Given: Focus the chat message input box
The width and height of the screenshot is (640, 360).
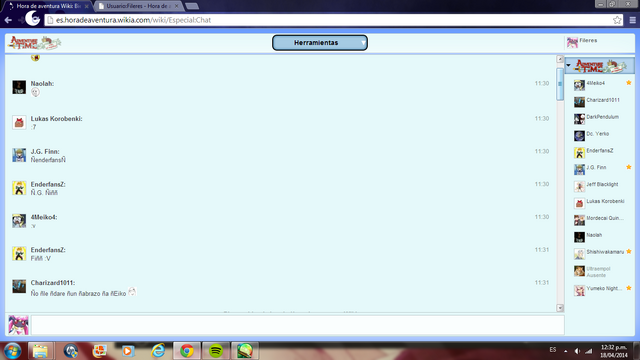Looking at the screenshot, I should tap(298, 325).
